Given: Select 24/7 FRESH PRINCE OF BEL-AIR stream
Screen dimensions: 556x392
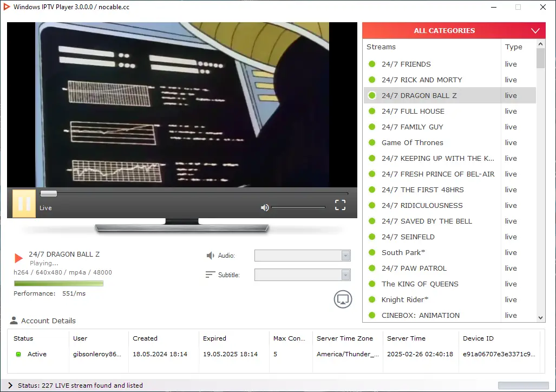Looking at the screenshot, I should point(450,174).
